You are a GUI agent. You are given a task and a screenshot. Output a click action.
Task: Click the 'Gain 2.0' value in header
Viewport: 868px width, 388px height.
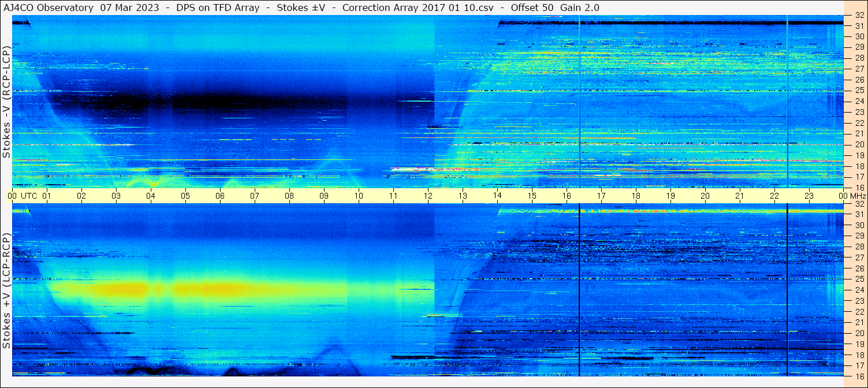click(579, 8)
